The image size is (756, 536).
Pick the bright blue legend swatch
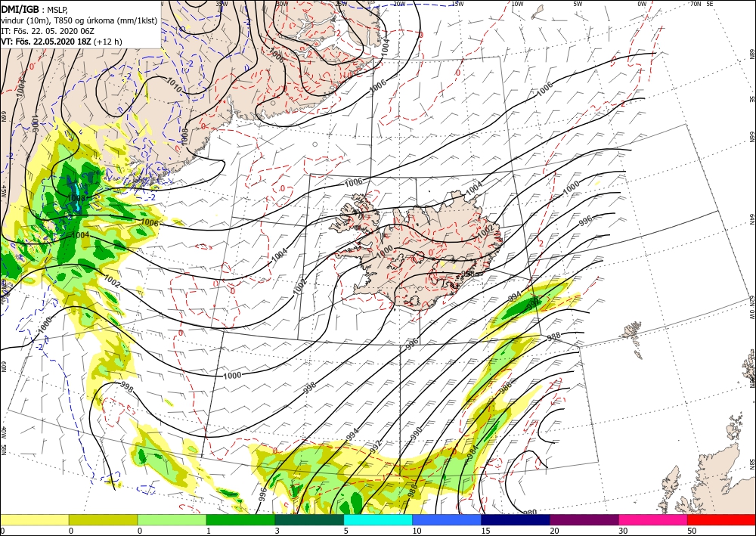point(447,519)
